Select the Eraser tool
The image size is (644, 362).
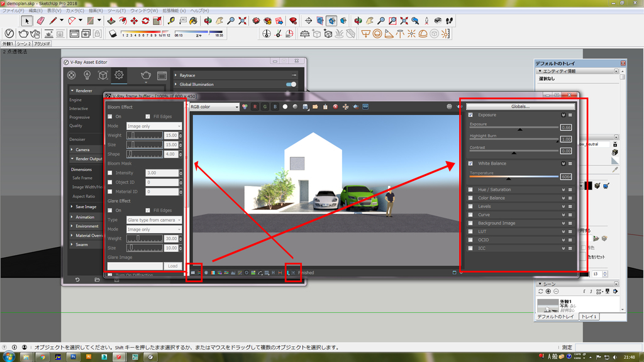point(40,21)
